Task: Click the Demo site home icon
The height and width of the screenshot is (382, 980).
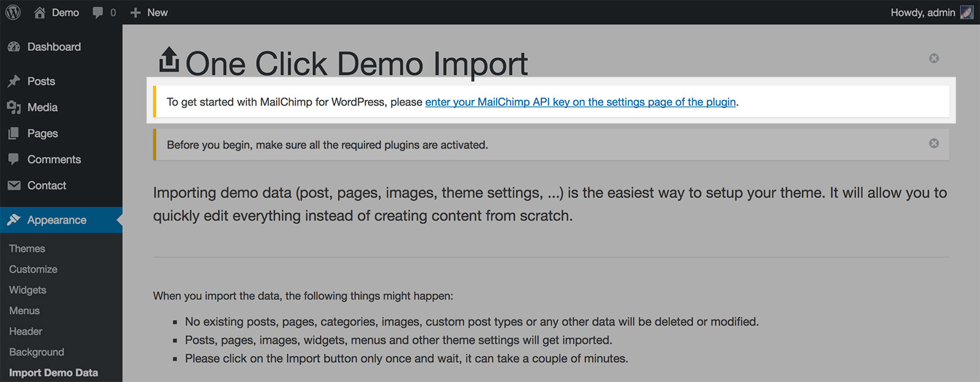Action: pos(40,12)
